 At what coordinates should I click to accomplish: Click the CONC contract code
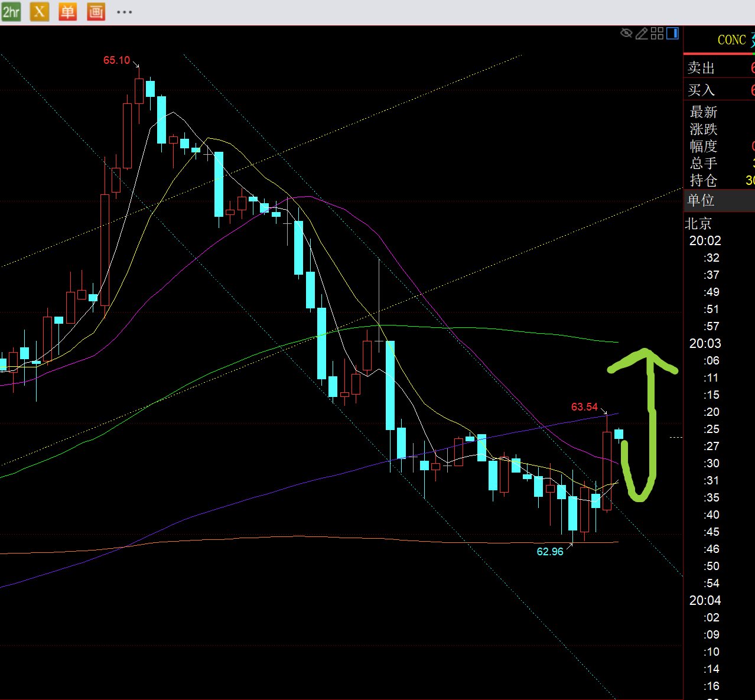[731, 40]
